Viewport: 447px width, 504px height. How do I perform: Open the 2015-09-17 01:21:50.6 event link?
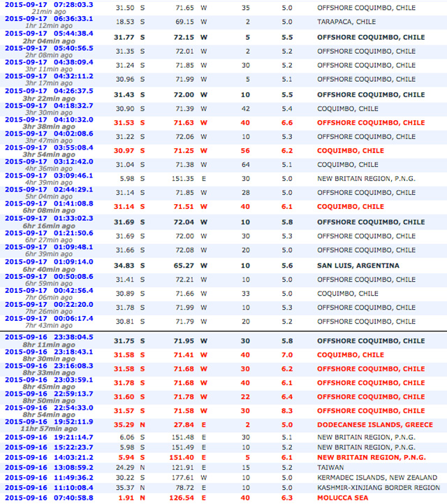pos(49,233)
